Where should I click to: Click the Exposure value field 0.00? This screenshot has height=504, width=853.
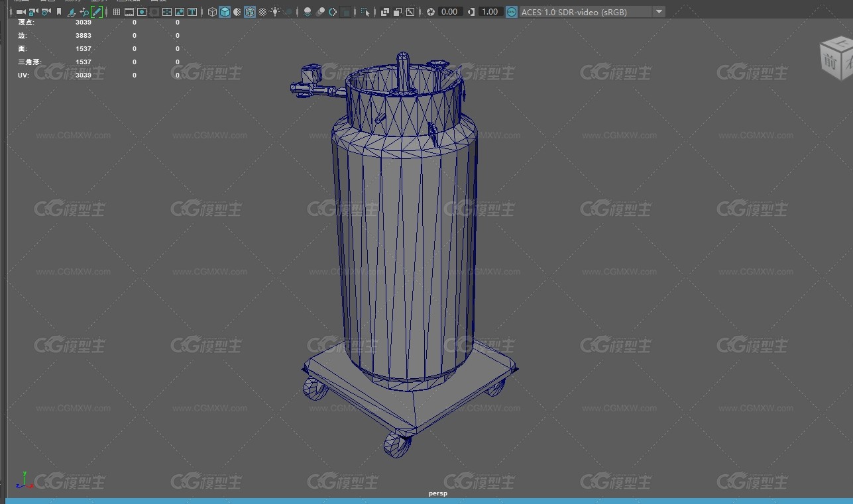pyautogui.click(x=450, y=12)
